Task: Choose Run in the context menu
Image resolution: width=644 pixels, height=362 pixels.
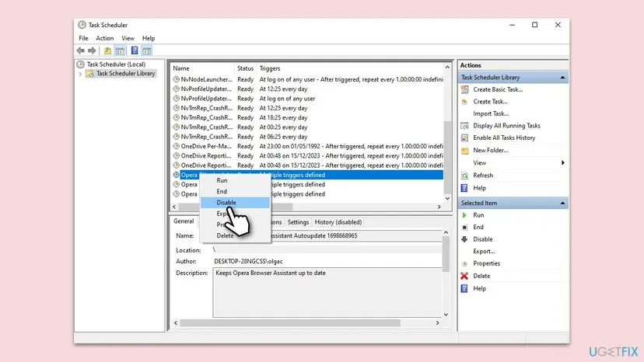Action: 235,180
